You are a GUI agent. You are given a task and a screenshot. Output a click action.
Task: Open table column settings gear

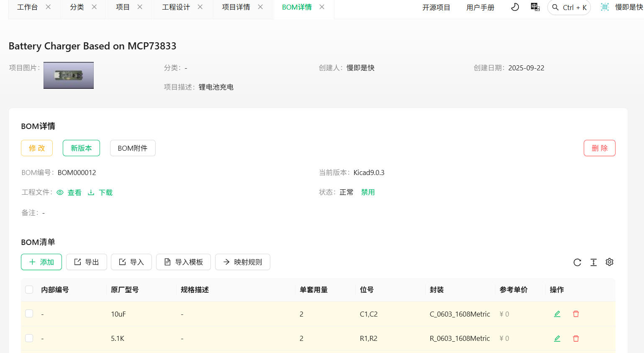[x=609, y=262]
